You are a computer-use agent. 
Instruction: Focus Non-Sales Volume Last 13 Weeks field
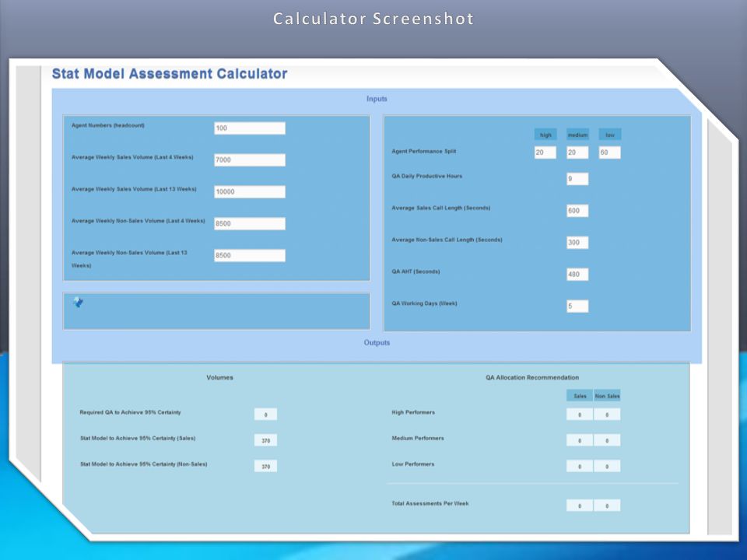[250, 256]
